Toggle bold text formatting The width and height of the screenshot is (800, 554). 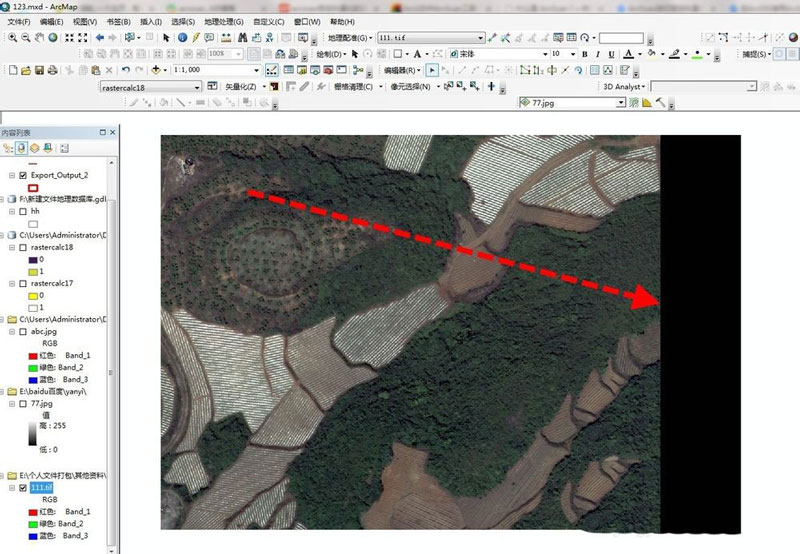pyautogui.click(x=598, y=54)
